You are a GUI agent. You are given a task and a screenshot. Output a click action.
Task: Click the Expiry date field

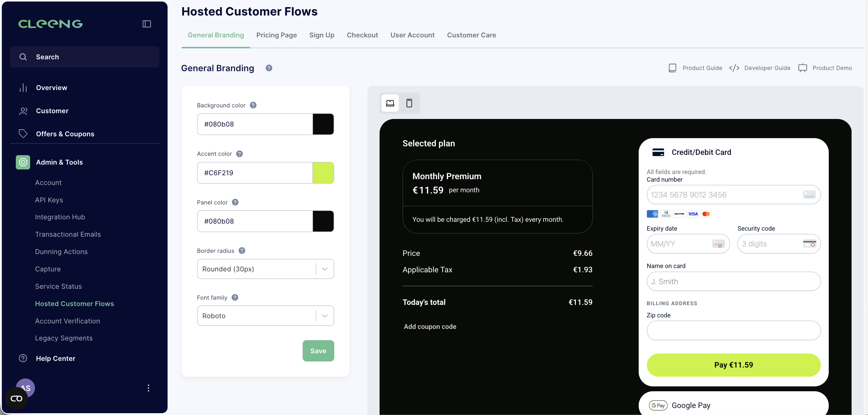[x=688, y=244]
